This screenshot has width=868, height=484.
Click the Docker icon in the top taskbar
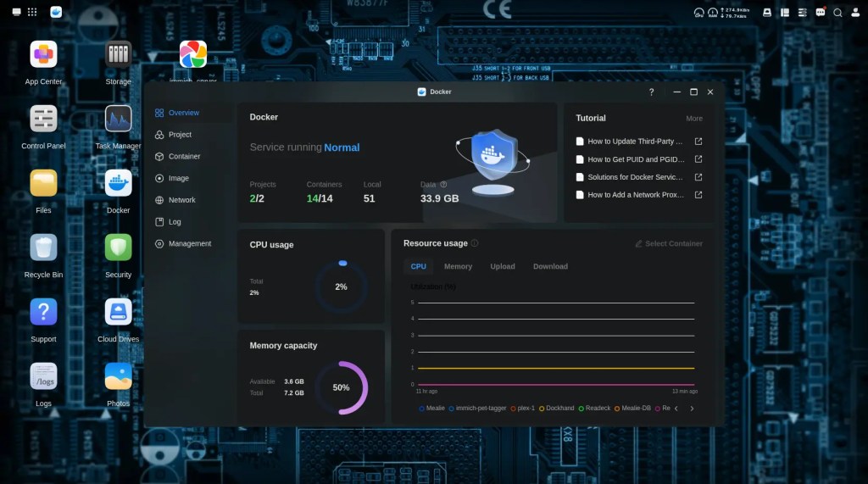[56, 12]
